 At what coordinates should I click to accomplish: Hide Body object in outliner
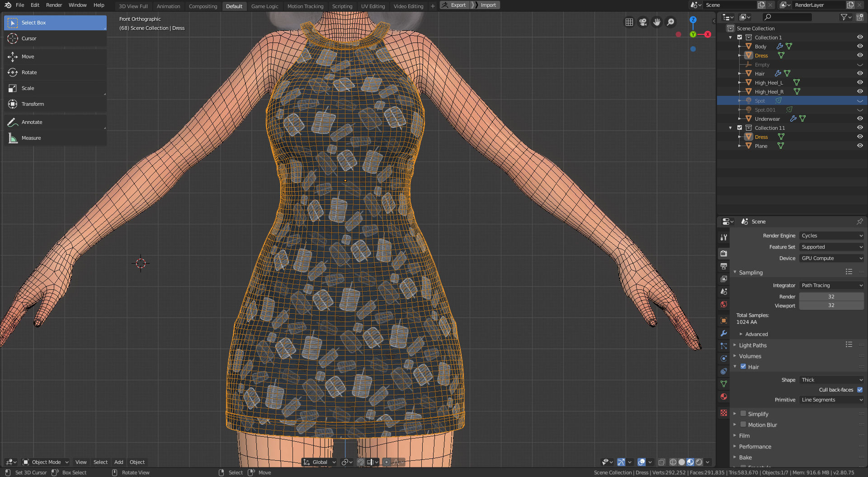point(860,46)
